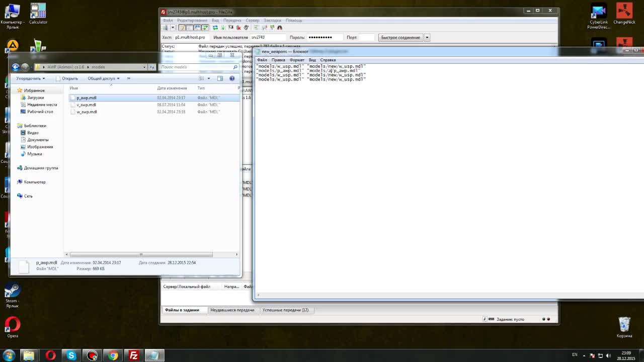Switch to the Успешные передачи (12) tab
Screen dimensions: 644x362
286,310
